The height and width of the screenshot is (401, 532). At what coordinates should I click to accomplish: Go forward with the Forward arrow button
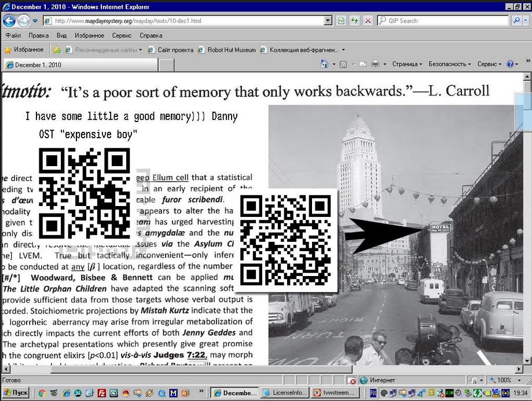pyautogui.click(x=23, y=21)
